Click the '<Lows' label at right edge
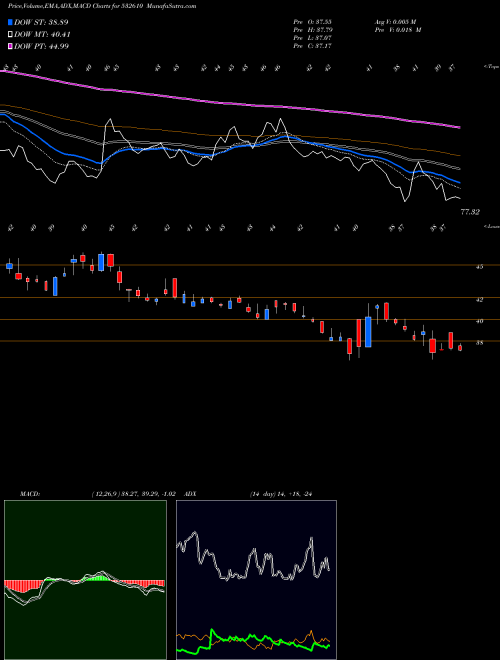The height and width of the screenshot is (660, 500). pyautogui.click(x=491, y=226)
